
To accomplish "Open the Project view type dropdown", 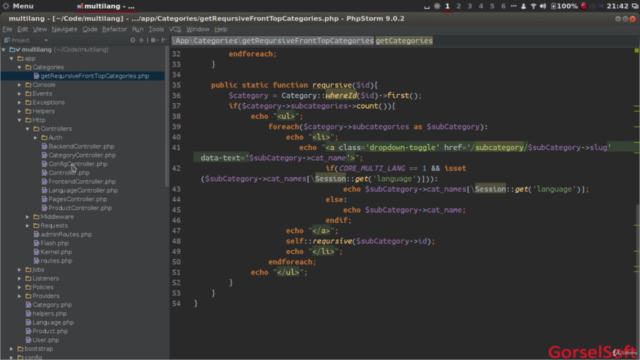I will (x=46, y=40).
